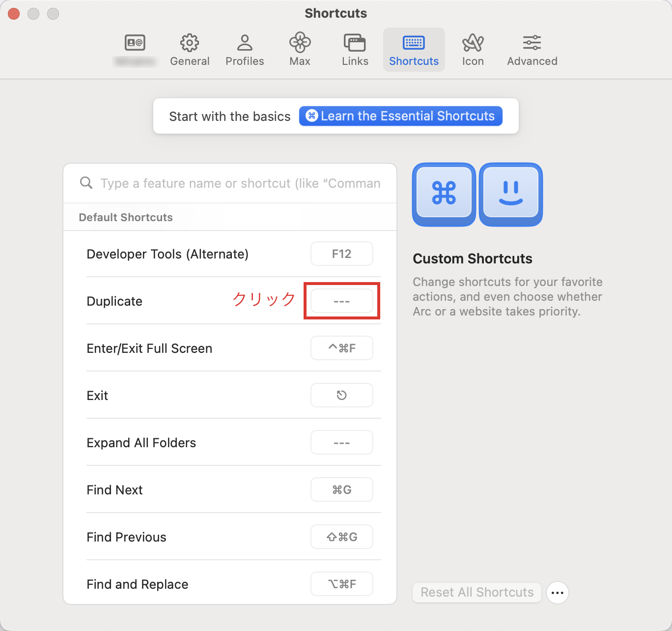The width and height of the screenshot is (672, 631).
Task: Set a shortcut for Expand All Folders
Action: click(x=341, y=442)
